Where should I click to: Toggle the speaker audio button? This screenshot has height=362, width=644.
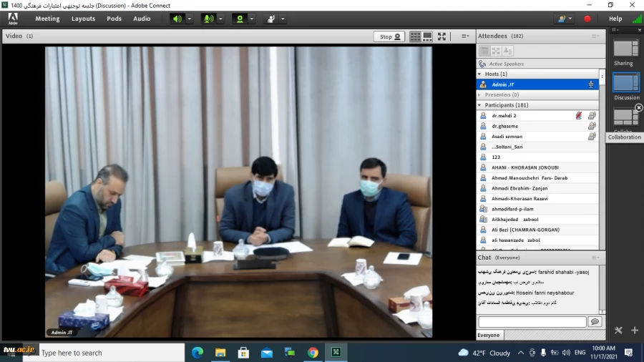coord(177,19)
